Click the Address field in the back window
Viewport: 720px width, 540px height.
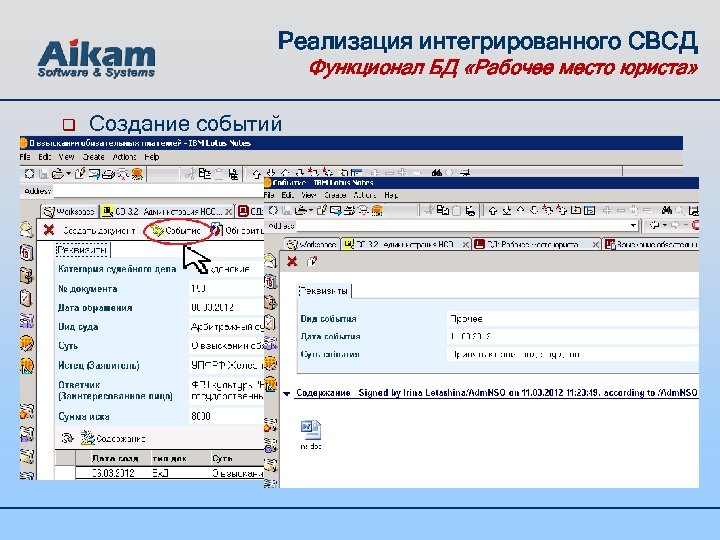[158, 191]
